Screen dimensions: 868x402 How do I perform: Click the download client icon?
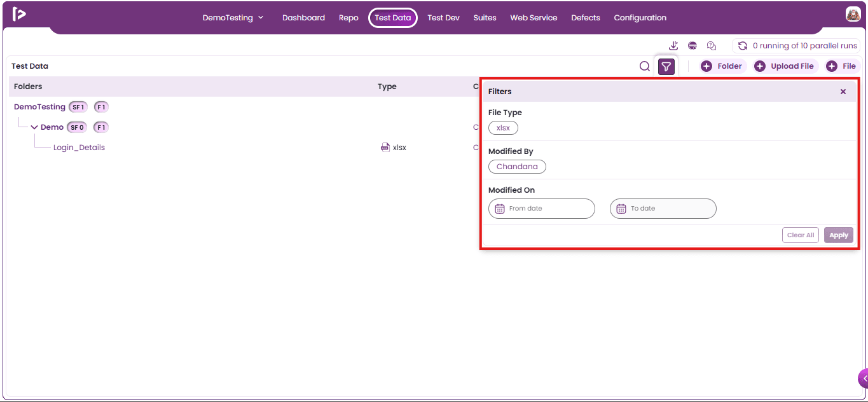point(674,46)
